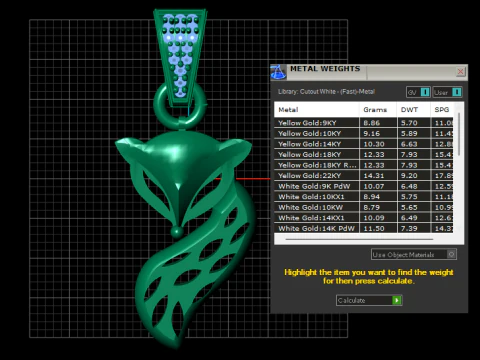Click the 8.79 grams value
This screenshot has height=360, width=480.
click(x=372, y=207)
